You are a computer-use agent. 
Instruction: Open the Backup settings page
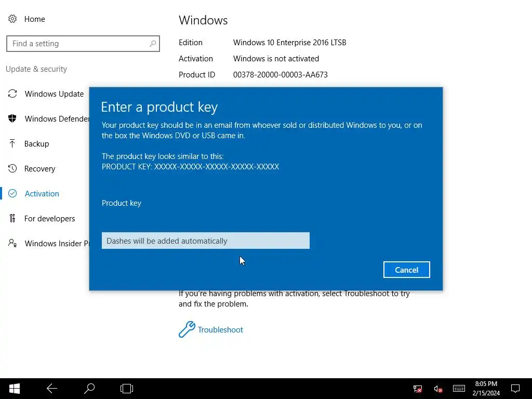pos(37,144)
